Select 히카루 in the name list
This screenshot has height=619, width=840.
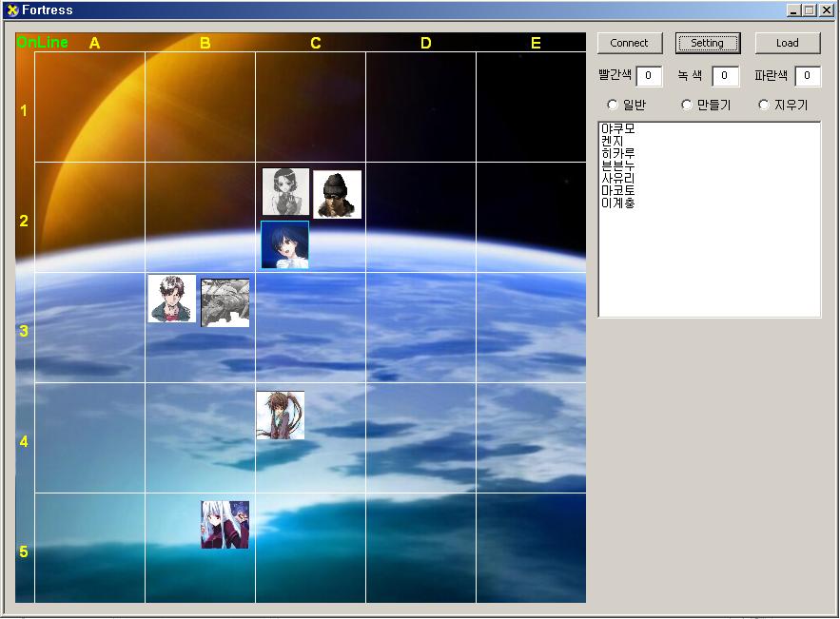(617, 153)
